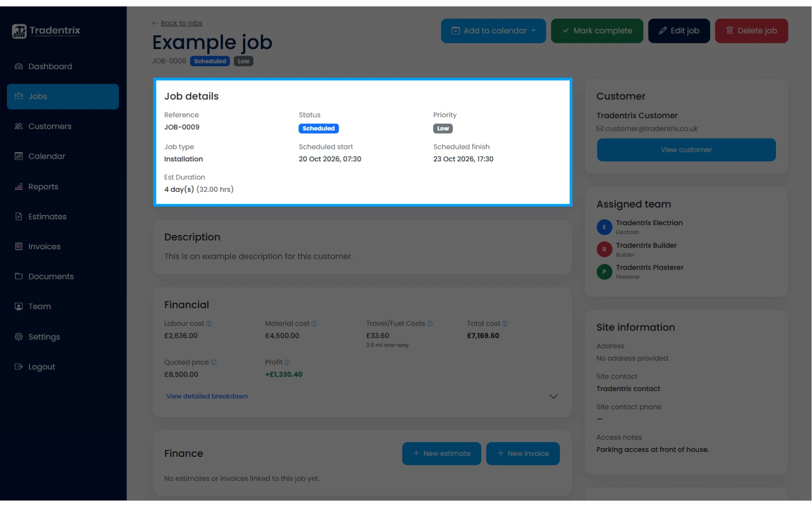Click the Settings gear icon

point(19,337)
